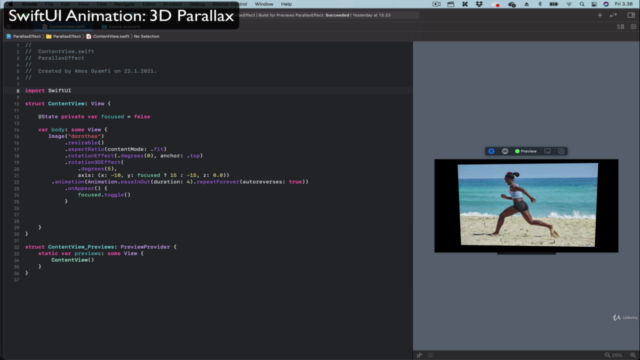Click the Library plus button in toolbar
Viewport: 640px width, 360px height.
click(x=600, y=15)
